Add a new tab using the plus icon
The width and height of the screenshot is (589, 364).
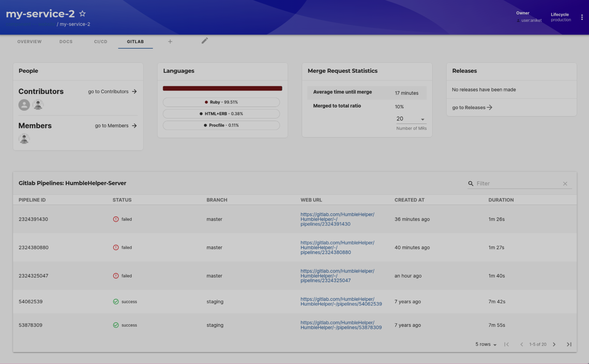click(x=170, y=42)
